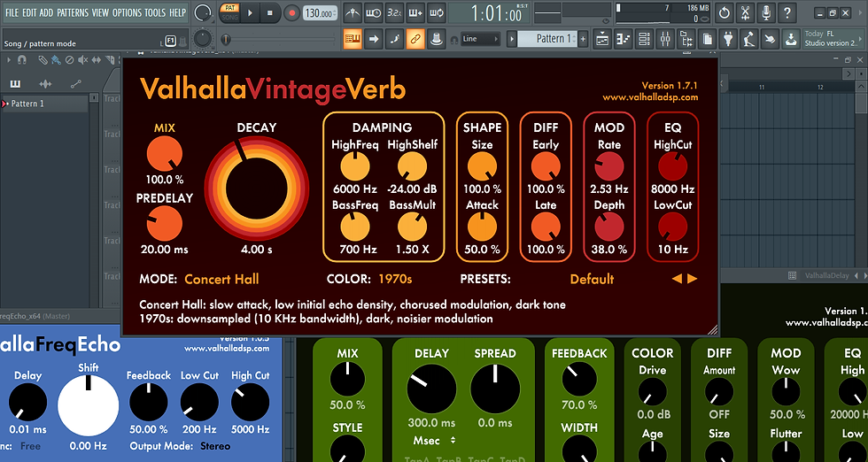The image size is (868, 462).
Task: Go to next VintageVerb preset arrow
Action: [x=692, y=279]
